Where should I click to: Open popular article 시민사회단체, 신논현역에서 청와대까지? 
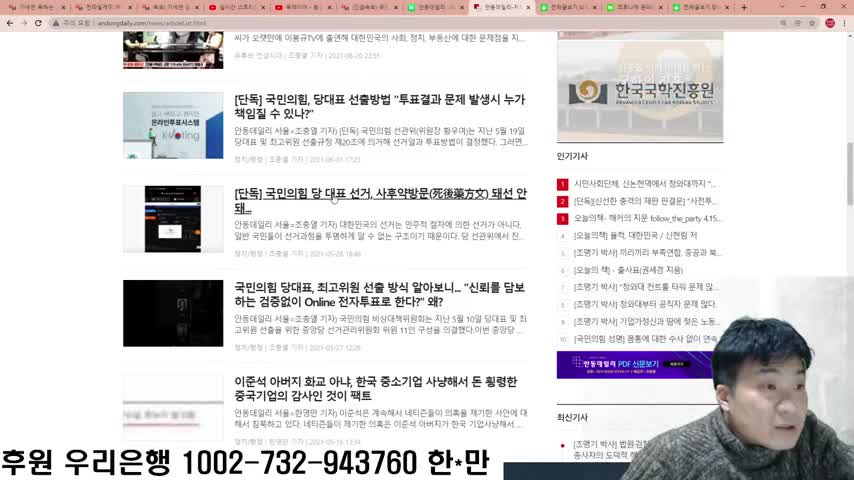click(x=645, y=184)
